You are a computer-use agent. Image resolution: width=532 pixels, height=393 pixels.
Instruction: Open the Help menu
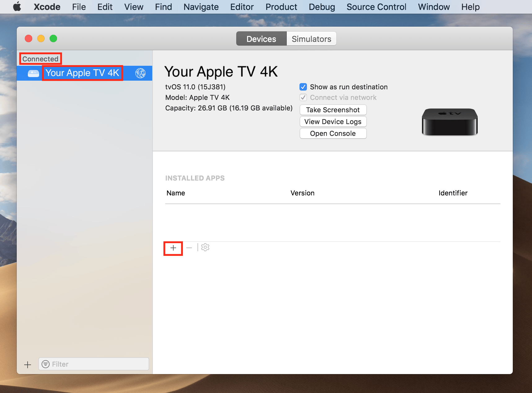click(470, 7)
